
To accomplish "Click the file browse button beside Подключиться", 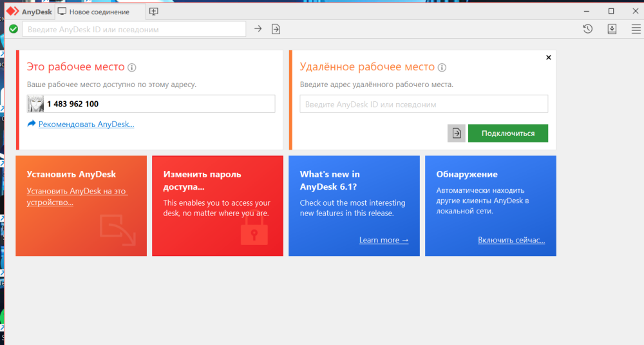I will [457, 133].
